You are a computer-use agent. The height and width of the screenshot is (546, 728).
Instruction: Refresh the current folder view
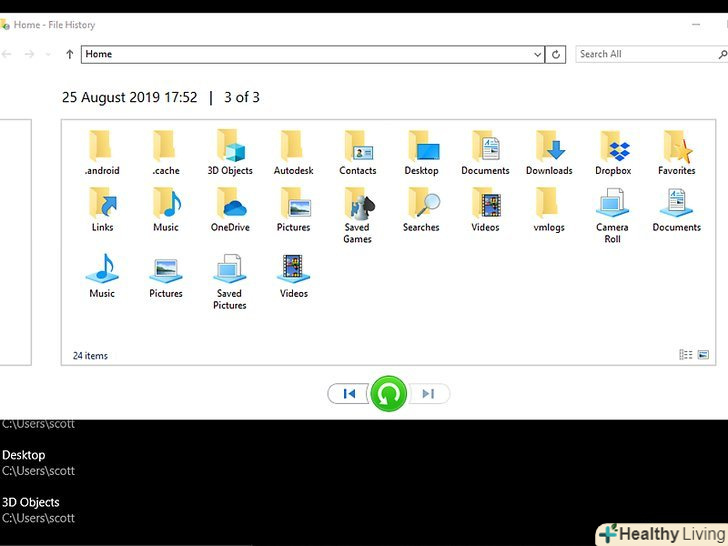click(557, 55)
